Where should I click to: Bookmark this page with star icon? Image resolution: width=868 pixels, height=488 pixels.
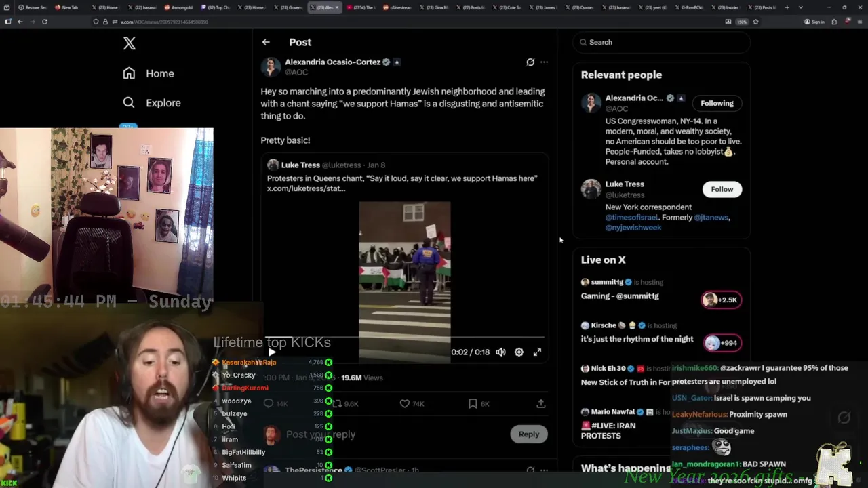[755, 22]
